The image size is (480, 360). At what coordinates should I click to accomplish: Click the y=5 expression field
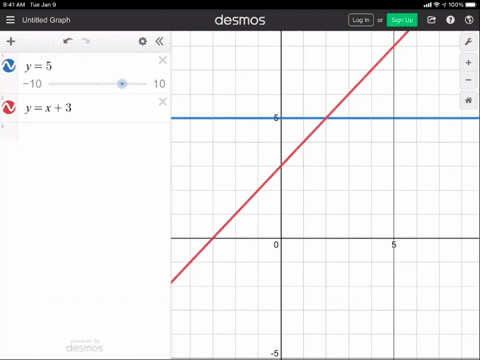tap(39, 66)
